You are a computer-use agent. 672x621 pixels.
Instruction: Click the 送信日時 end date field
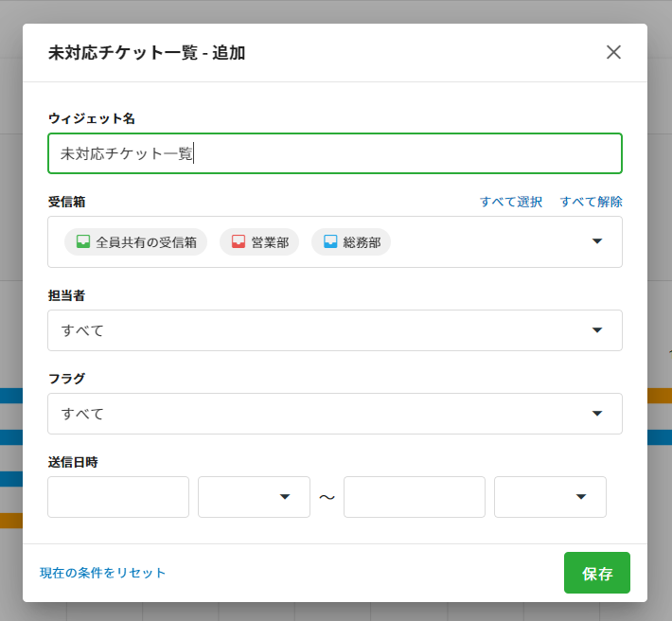coord(414,497)
